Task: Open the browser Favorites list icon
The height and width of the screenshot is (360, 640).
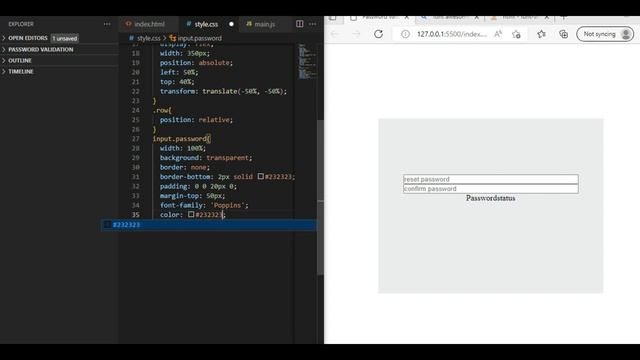Action: tap(542, 34)
